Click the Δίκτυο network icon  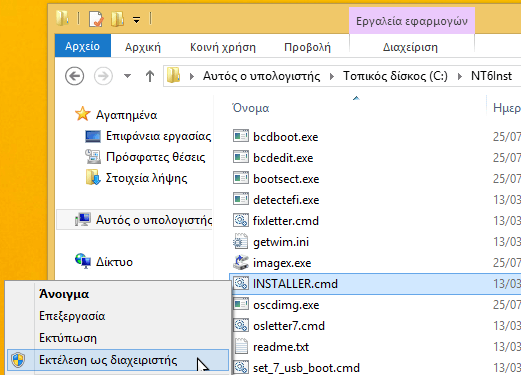point(83,261)
